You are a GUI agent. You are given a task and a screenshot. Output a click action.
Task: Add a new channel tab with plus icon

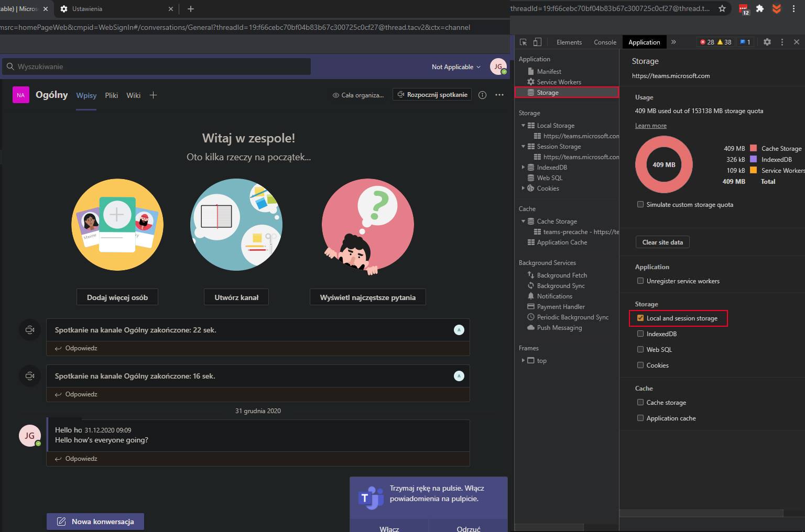pos(153,95)
